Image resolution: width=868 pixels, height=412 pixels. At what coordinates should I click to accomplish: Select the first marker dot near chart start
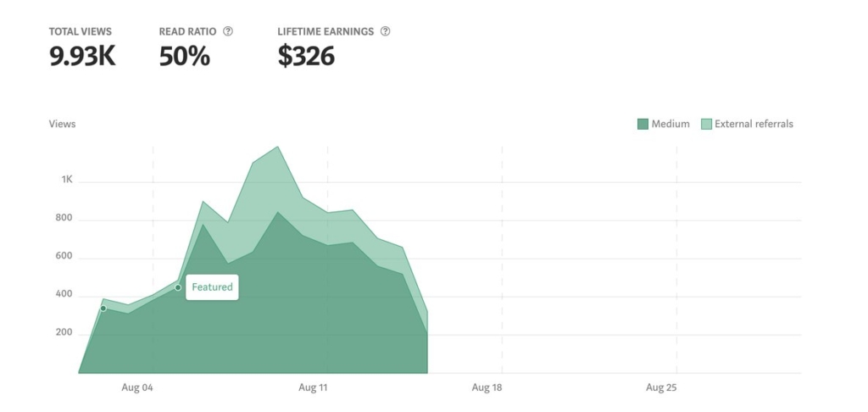coord(103,308)
